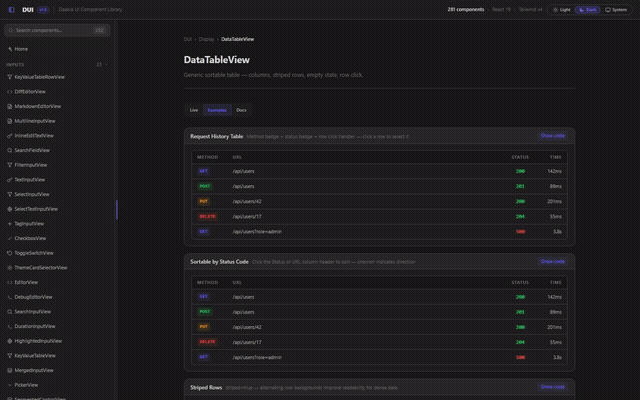Viewport: 640px width, 400px height.
Task: Click the ToggleSwitchView refresh icon
Action: 9,253
